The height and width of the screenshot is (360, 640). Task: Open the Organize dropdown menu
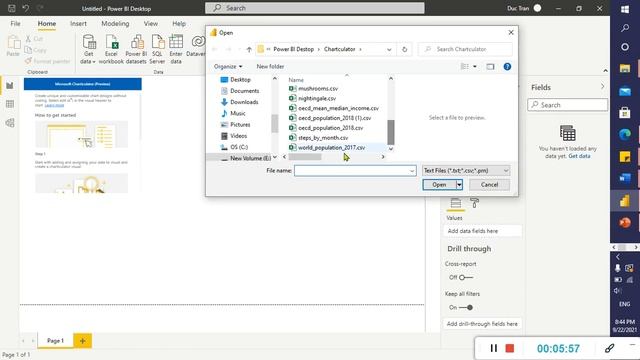pos(228,67)
